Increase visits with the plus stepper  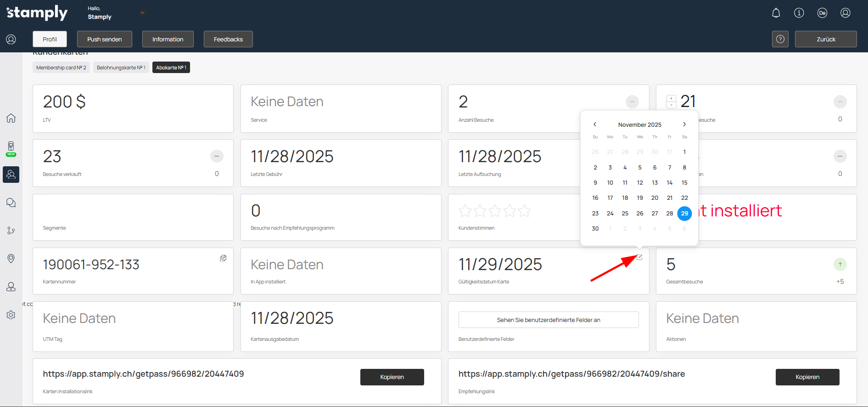tap(671, 98)
